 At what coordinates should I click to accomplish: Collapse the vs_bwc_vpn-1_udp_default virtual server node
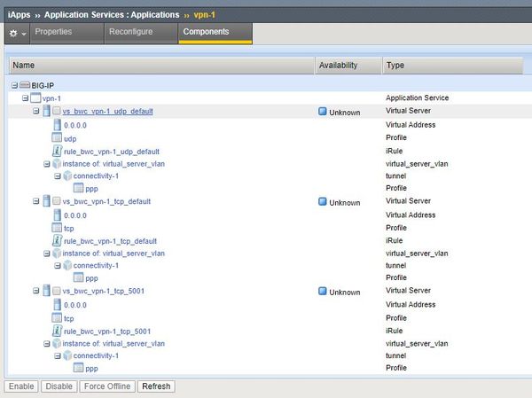[35, 112]
